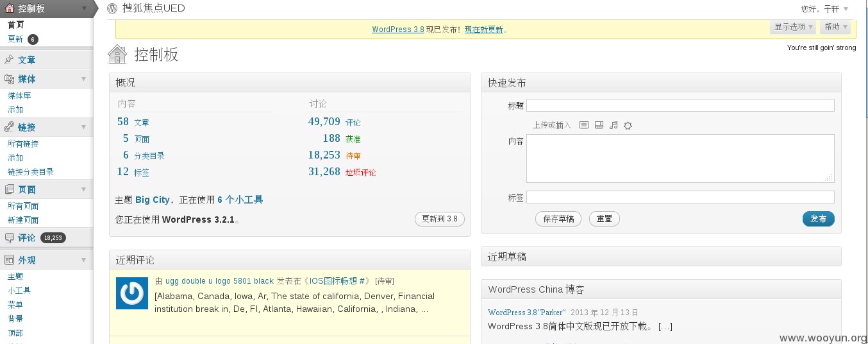868x344 pixels.
Task: Click the 保存草稿 button
Action: pyautogui.click(x=558, y=219)
